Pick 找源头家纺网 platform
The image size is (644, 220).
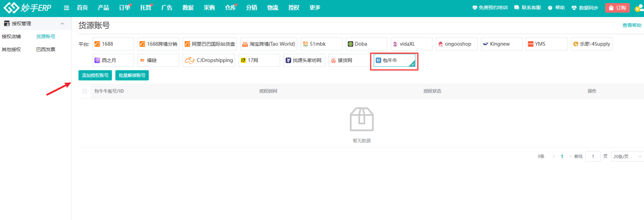pyautogui.click(x=304, y=60)
